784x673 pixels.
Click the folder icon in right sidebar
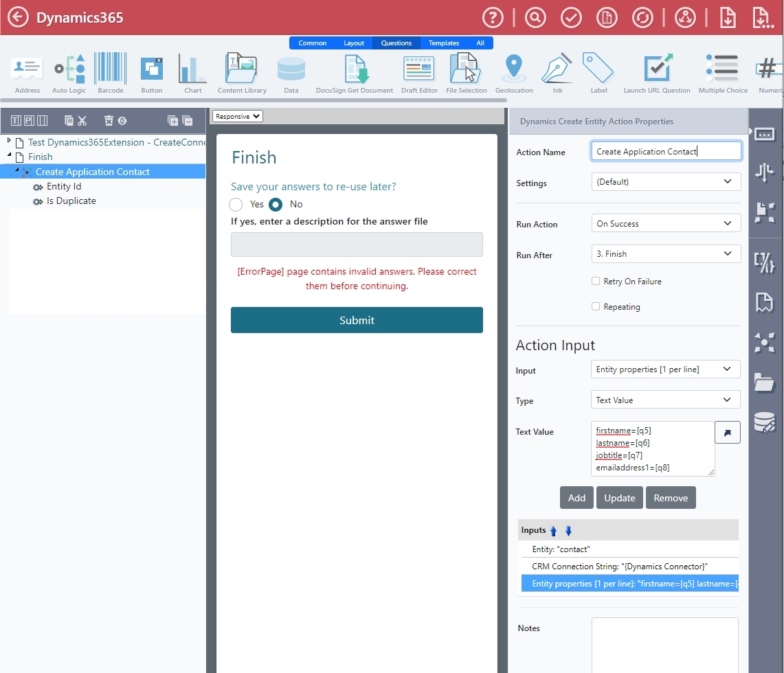(765, 383)
